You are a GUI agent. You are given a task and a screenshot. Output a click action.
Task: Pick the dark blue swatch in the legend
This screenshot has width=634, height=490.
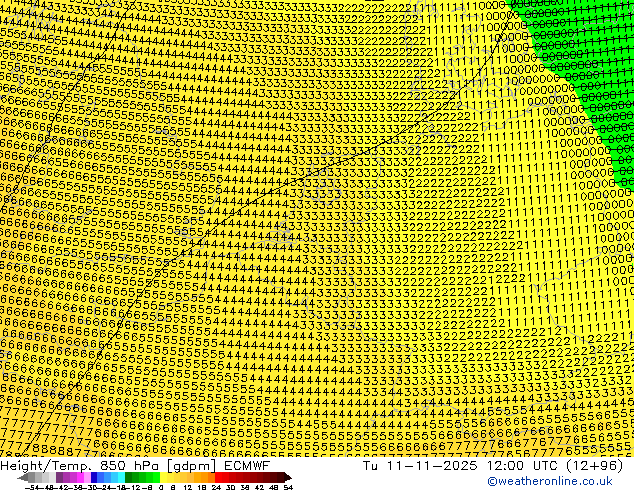pyautogui.click(x=94, y=478)
